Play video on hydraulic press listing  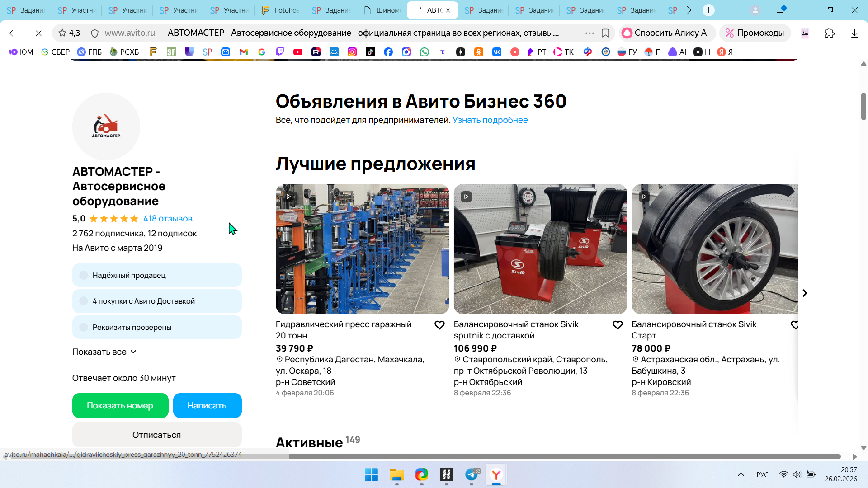point(288,197)
